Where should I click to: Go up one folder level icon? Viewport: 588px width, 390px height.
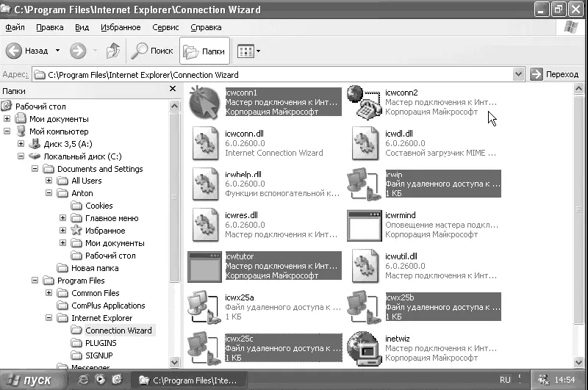pos(113,51)
